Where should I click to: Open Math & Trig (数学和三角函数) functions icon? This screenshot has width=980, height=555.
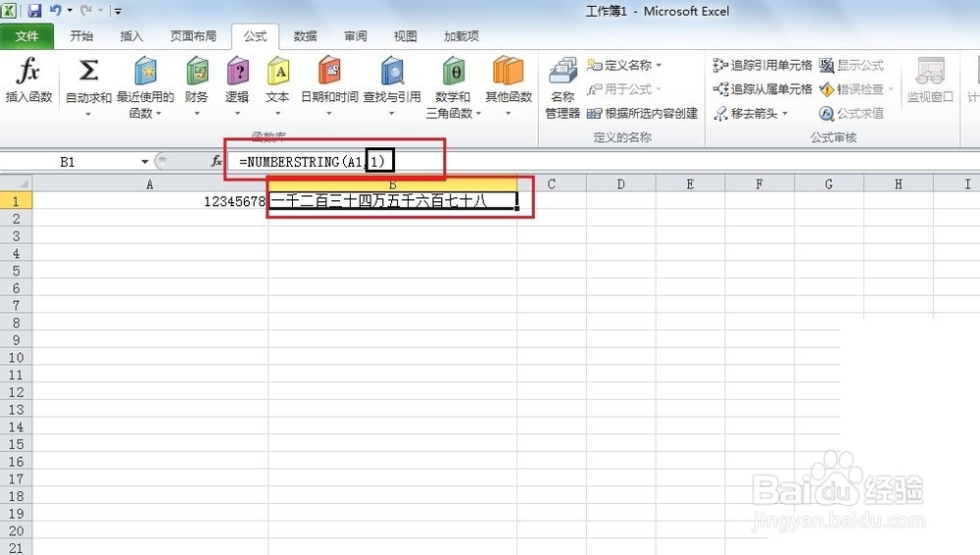(453, 70)
